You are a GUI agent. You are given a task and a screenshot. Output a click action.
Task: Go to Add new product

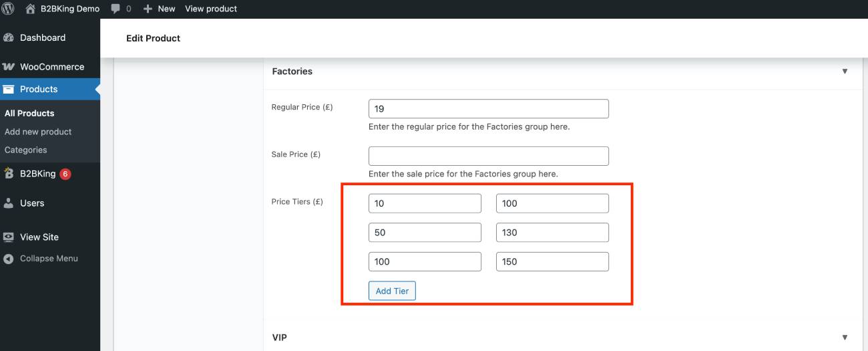click(38, 132)
